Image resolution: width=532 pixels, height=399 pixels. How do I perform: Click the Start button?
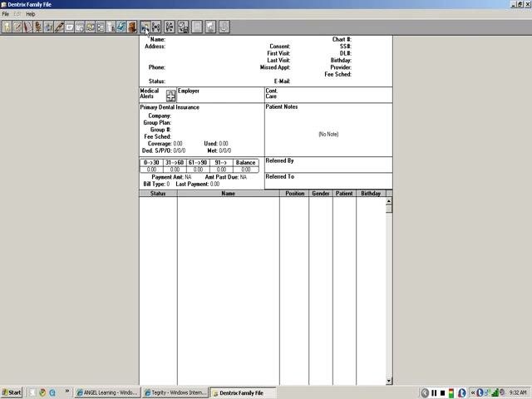pos(11,392)
